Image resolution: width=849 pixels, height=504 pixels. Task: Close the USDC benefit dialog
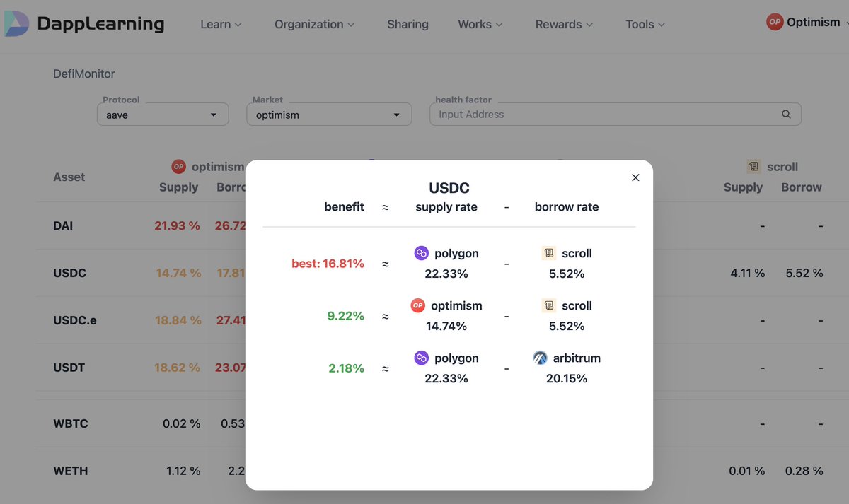pos(635,177)
